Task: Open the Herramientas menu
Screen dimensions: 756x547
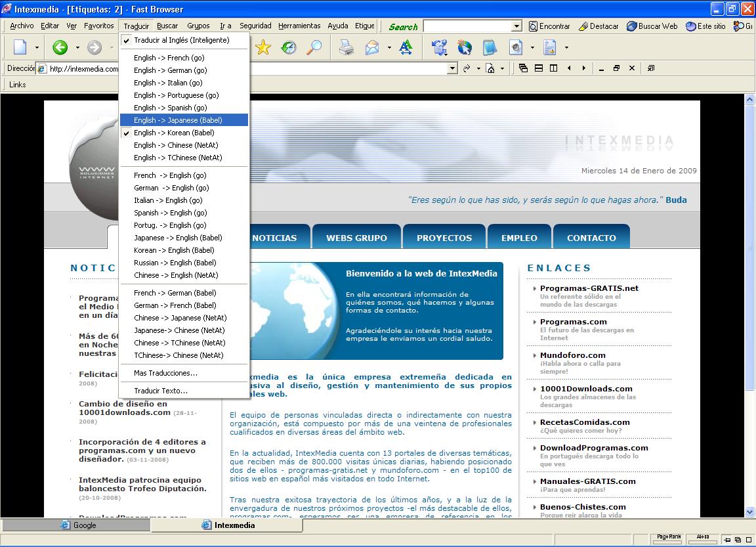Action: (x=299, y=26)
